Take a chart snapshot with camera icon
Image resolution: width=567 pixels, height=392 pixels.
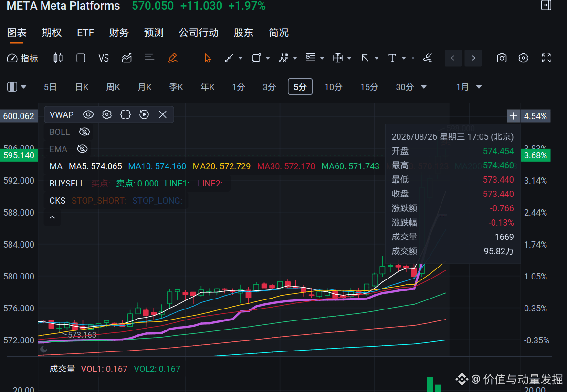(502, 58)
